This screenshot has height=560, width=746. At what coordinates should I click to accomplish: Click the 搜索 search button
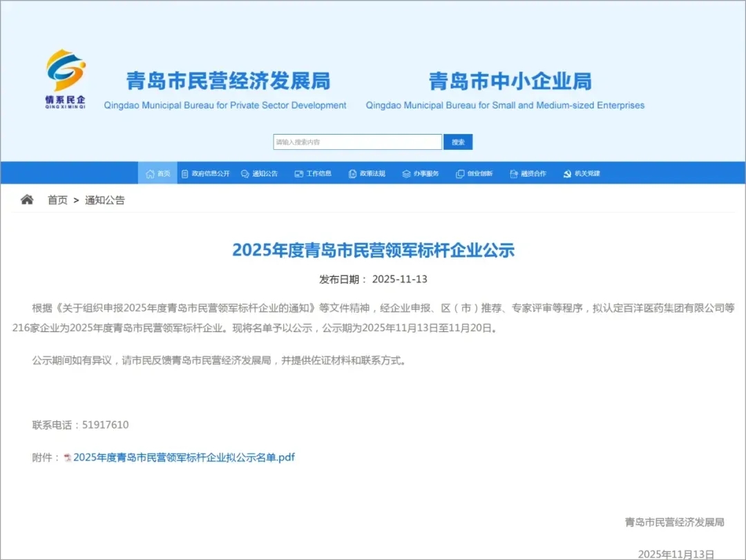tap(458, 142)
